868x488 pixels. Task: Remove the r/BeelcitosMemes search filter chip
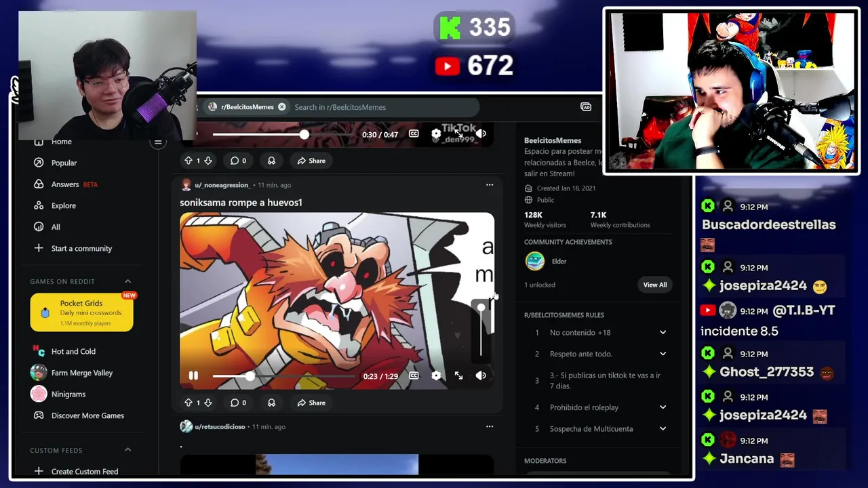pos(281,107)
